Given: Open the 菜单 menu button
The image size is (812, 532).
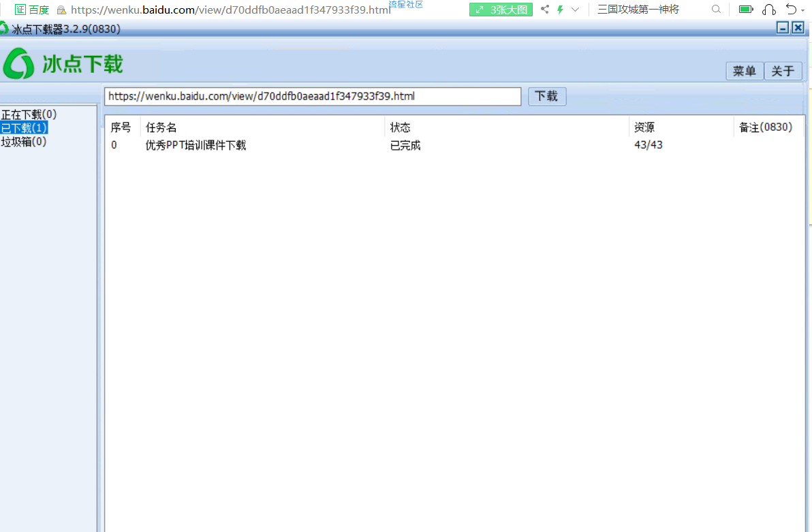Looking at the screenshot, I should (744, 71).
